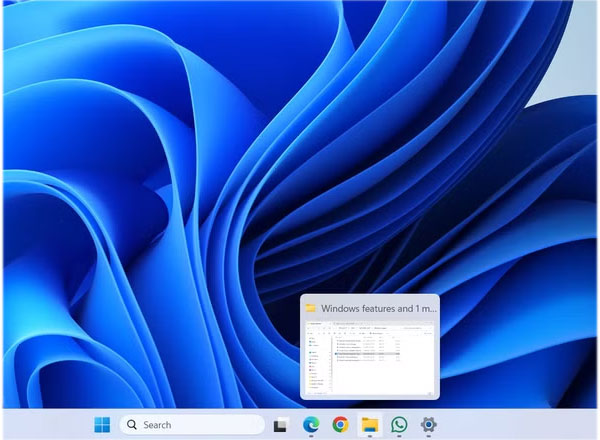Click the "Search" placeholder text in taskbar
Screen dimensions: 600x440
[157, 425]
